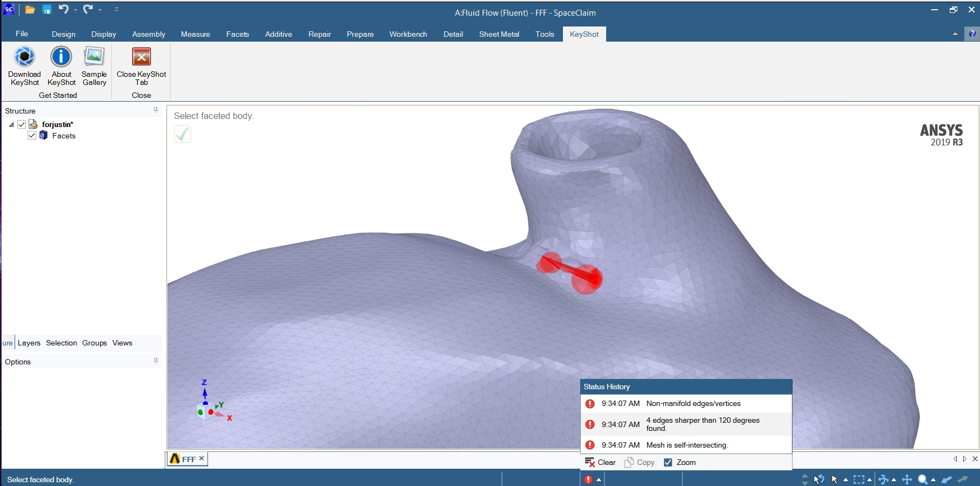Viewport: 980px width, 486px height.
Task: Open the undo history dropdown arrow
Action: click(76, 10)
